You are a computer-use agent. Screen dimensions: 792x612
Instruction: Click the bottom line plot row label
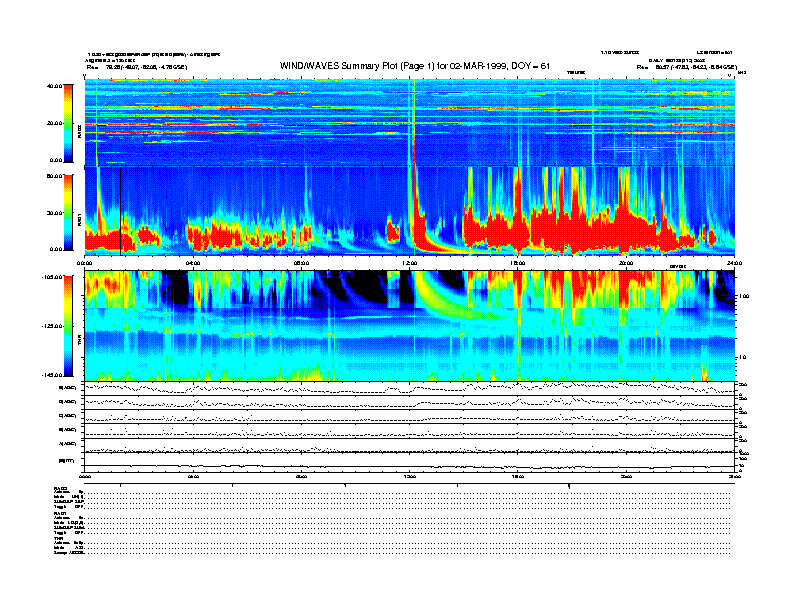67,461
